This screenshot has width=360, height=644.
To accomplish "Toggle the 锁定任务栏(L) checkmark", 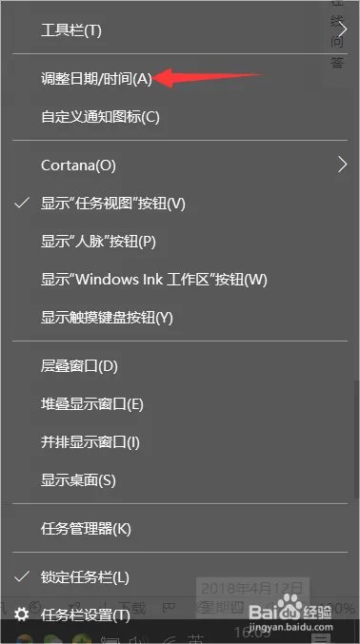I will (22, 577).
